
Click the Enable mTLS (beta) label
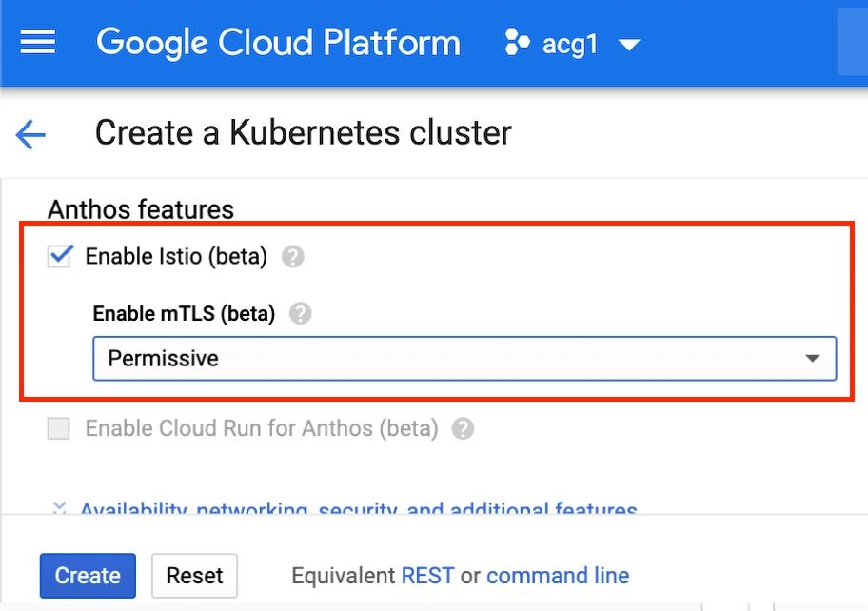pos(184,314)
